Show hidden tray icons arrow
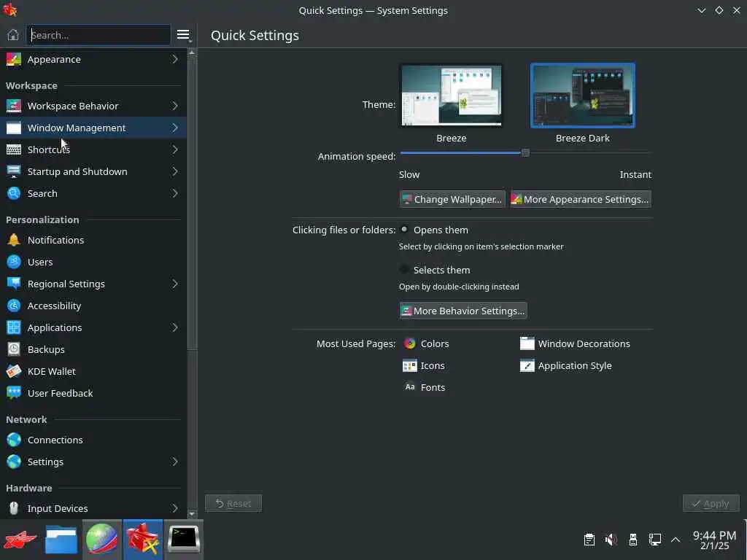Screen dimensions: 747x560 tap(676, 540)
